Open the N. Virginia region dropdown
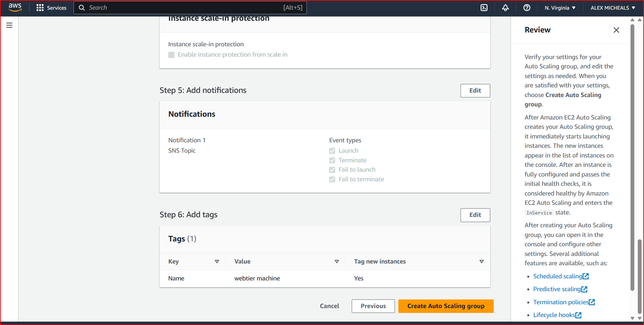The image size is (644, 325). click(x=560, y=8)
